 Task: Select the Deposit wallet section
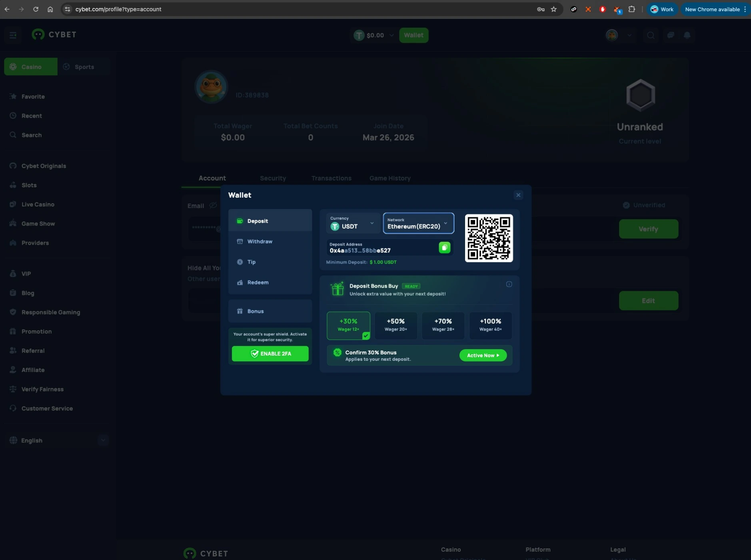[270, 221]
